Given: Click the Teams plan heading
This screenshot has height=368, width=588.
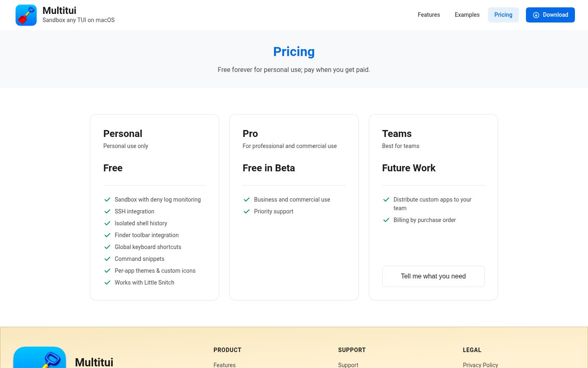Looking at the screenshot, I should [397, 134].
